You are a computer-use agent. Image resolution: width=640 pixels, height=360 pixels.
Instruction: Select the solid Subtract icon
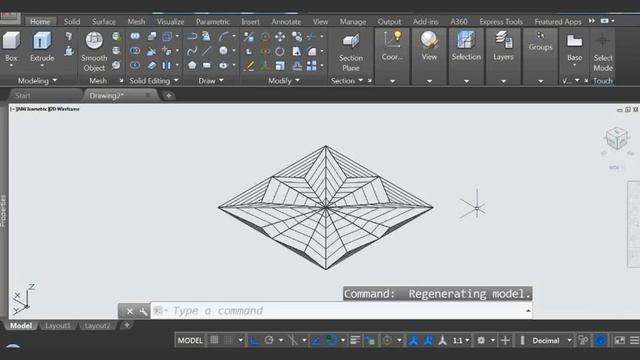click(135, 51)
